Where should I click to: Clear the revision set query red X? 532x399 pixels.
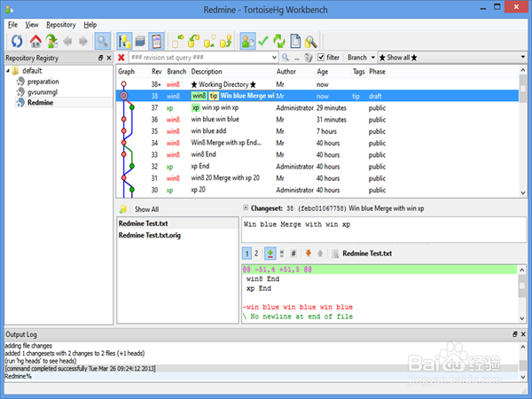click(121, 58)
